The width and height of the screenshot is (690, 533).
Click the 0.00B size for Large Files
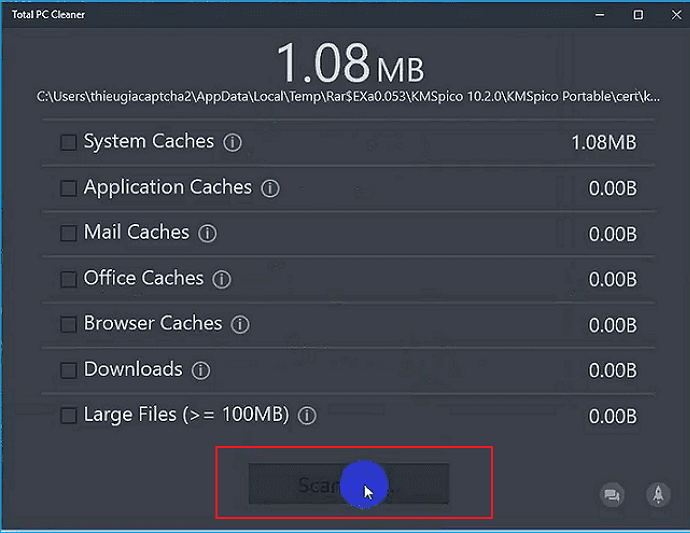[613, 416]
